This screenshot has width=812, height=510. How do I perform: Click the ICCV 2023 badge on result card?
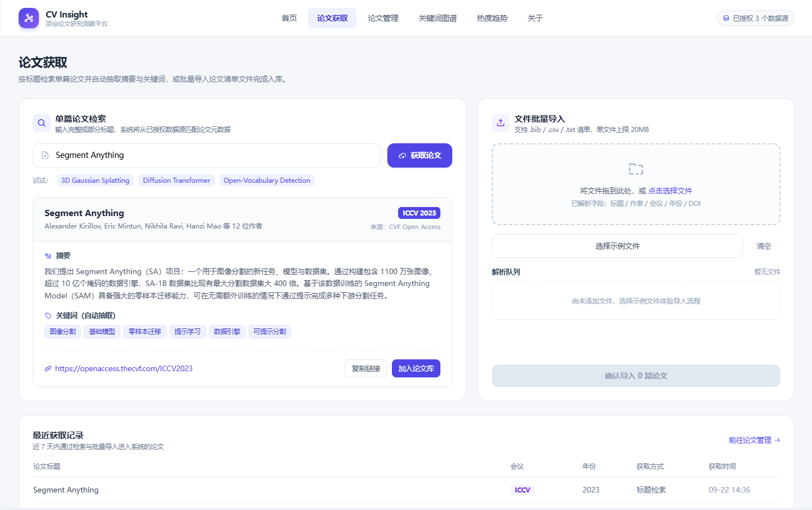point(419,213)
